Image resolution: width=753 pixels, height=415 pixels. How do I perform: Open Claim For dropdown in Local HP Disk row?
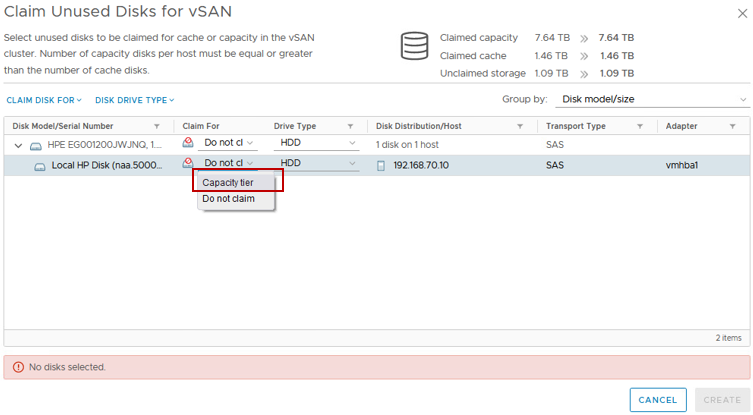point(228,163)
